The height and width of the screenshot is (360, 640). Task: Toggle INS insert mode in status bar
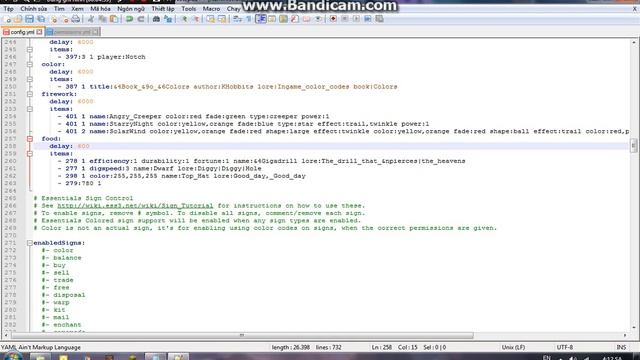point(621,347)
